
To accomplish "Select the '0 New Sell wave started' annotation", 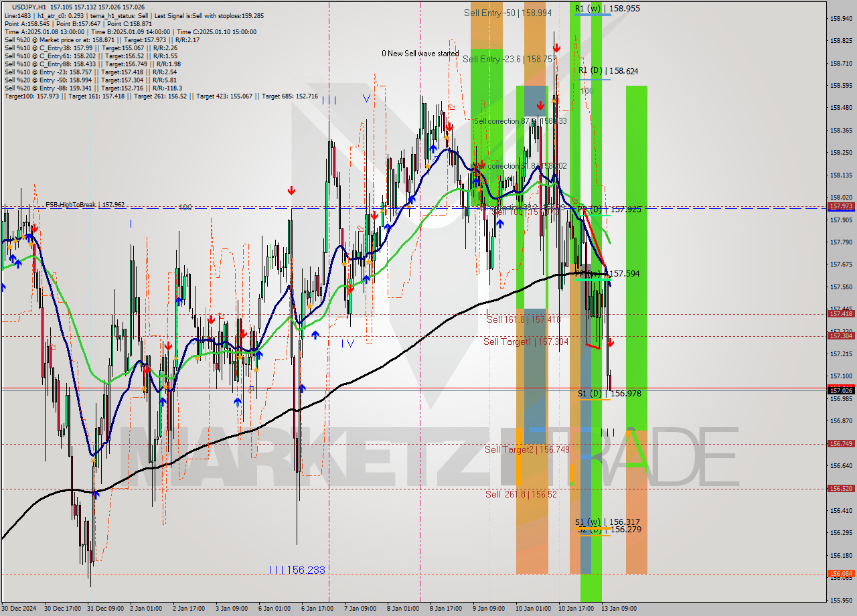I will click(420, 54).
